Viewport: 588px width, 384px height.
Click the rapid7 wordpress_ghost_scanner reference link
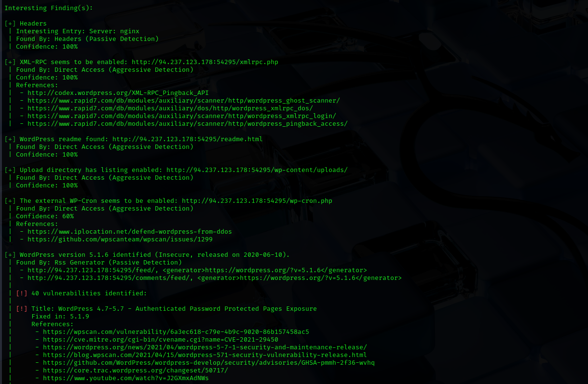pos(183,101)
